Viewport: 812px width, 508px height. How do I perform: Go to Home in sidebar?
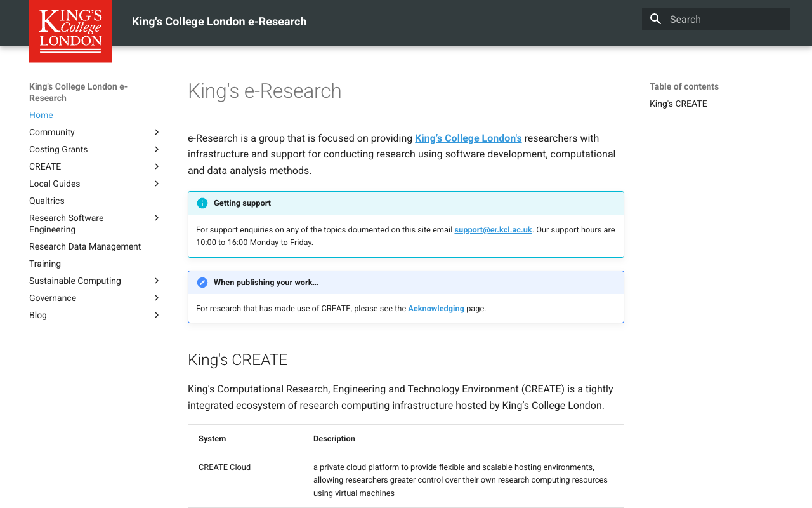click(41, 115)
